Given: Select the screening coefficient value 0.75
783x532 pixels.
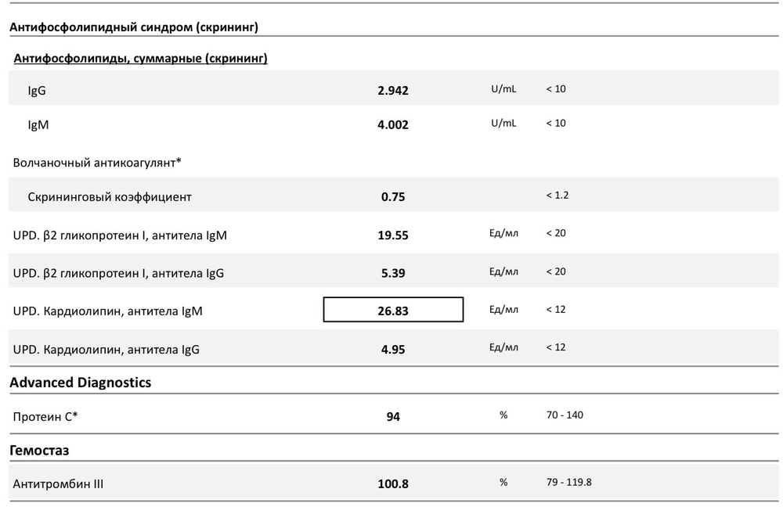Looking at the screenshot, I should click(393, 197).
